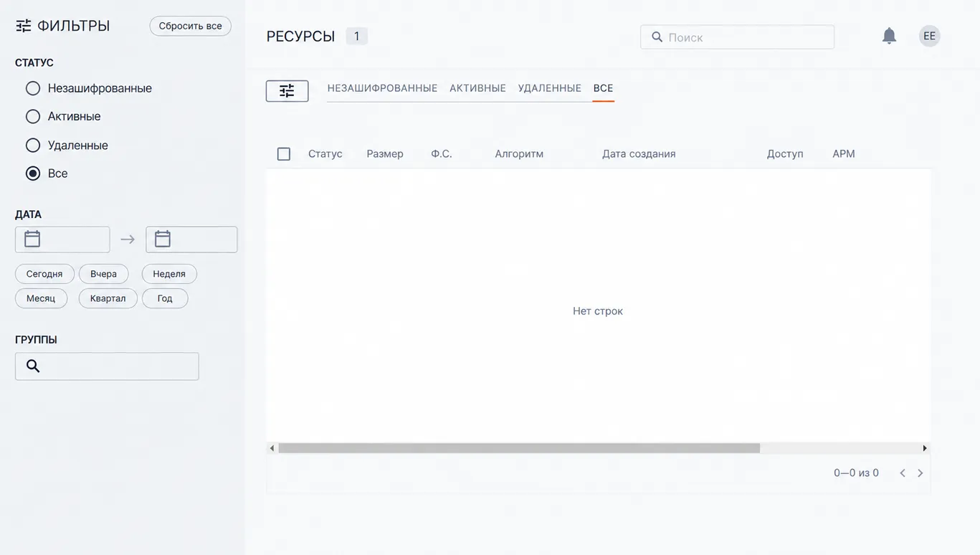The width and height of the screenshot is (980, 555).
Task: Switch to the НЕЗАШИФРОВАННЫЕ tab
Action: (382, 88)
